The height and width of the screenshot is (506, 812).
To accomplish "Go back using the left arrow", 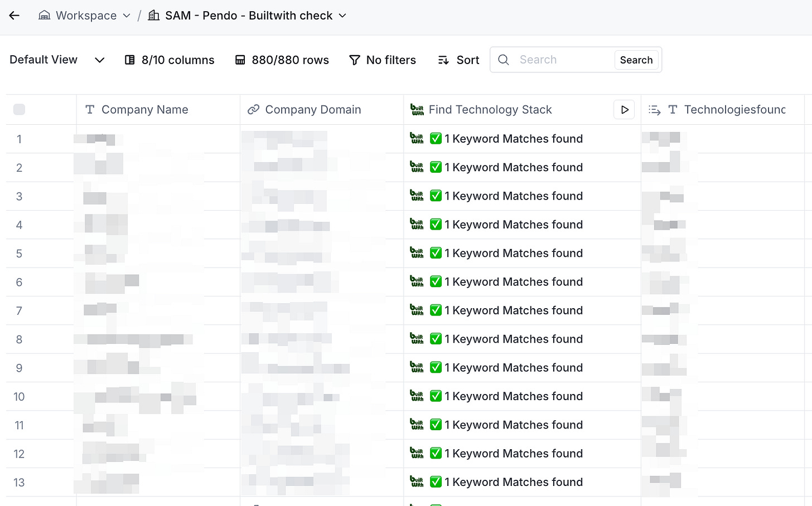I will tap(14, 16).
